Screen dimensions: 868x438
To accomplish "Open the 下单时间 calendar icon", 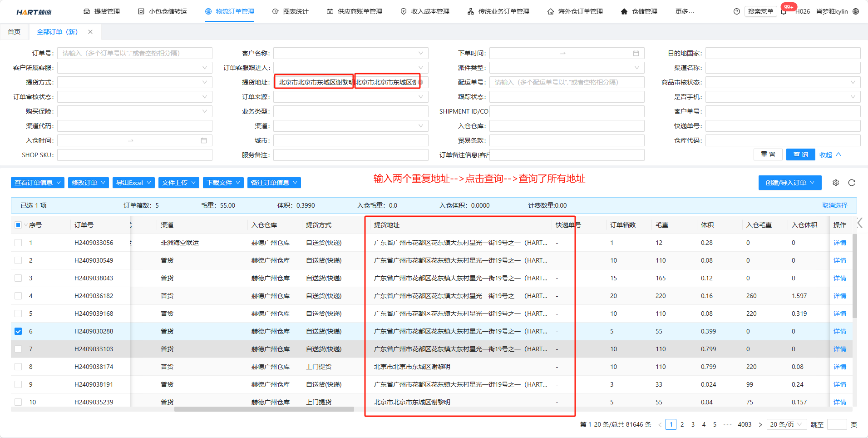I will pyautogui.click(x=636, y=53).
